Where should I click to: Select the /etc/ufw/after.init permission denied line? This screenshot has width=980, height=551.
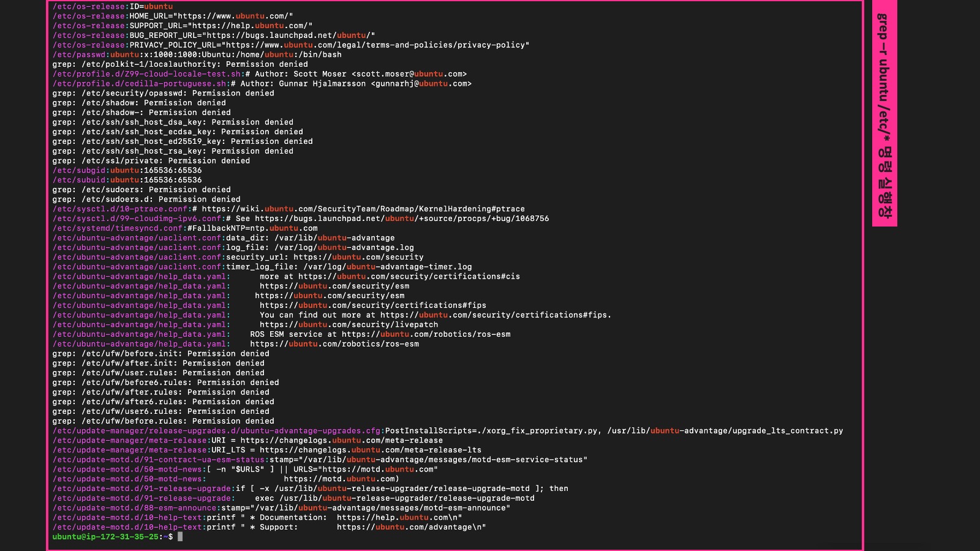(x=159, y=364)
